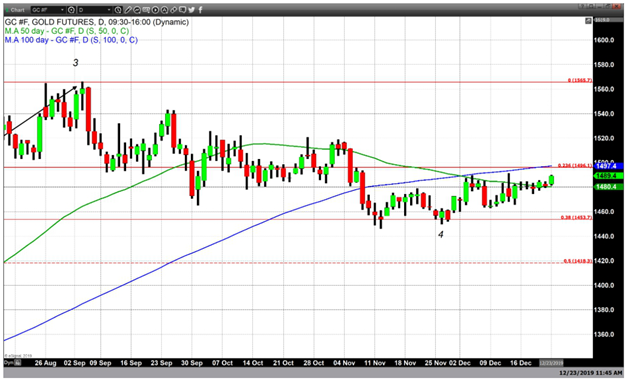Click the symbol search magnifier icon

(x=71, y=10)
